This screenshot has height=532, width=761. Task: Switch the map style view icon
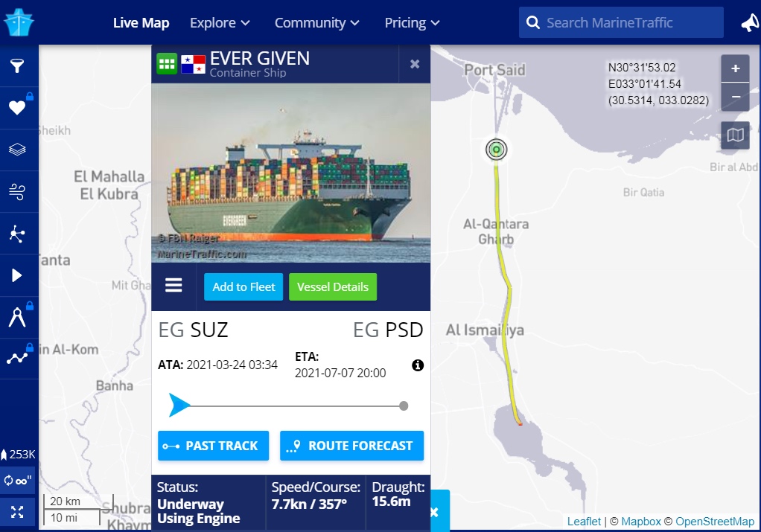[735, 135]
